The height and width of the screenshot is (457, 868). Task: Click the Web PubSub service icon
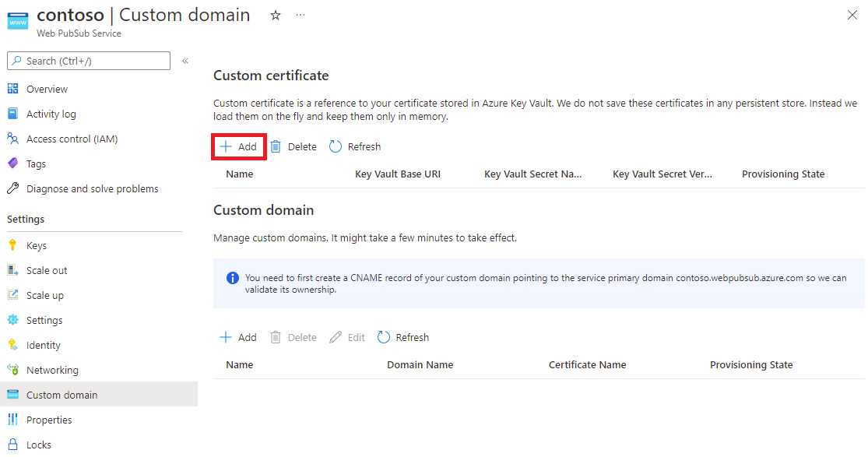[18, 21]
